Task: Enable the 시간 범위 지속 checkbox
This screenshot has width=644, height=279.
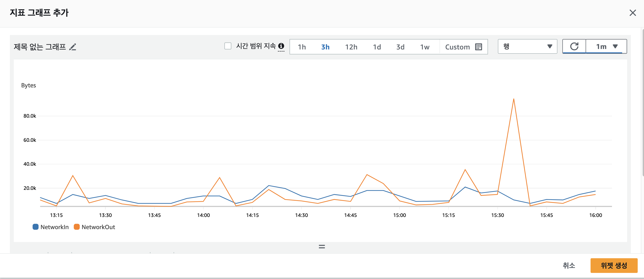Action: (228, 46)
